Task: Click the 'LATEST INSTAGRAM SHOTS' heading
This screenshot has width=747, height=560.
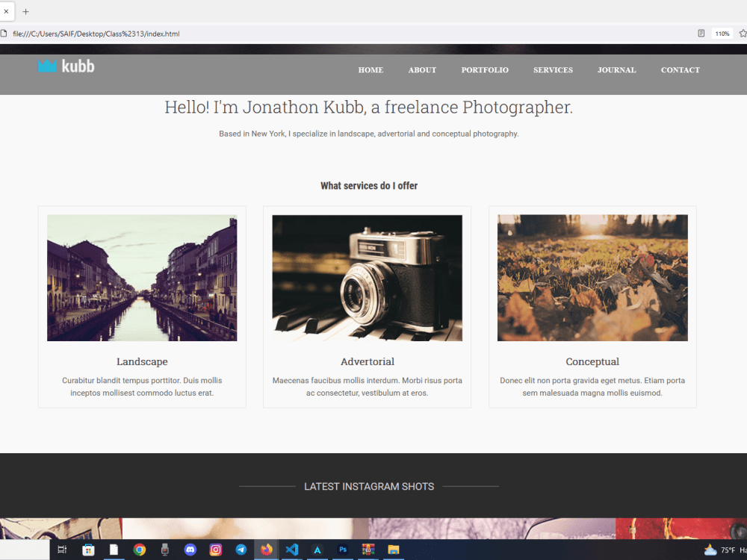Action: point(369,486)
